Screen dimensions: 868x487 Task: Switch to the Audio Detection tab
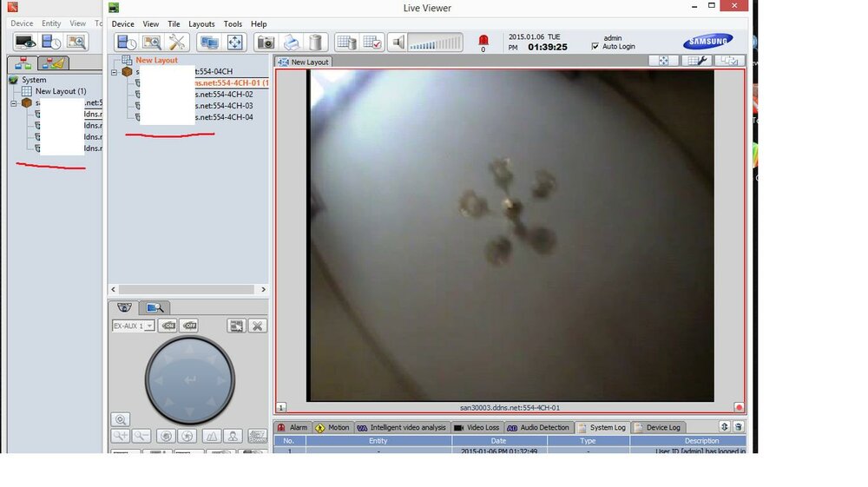point(538,427)
